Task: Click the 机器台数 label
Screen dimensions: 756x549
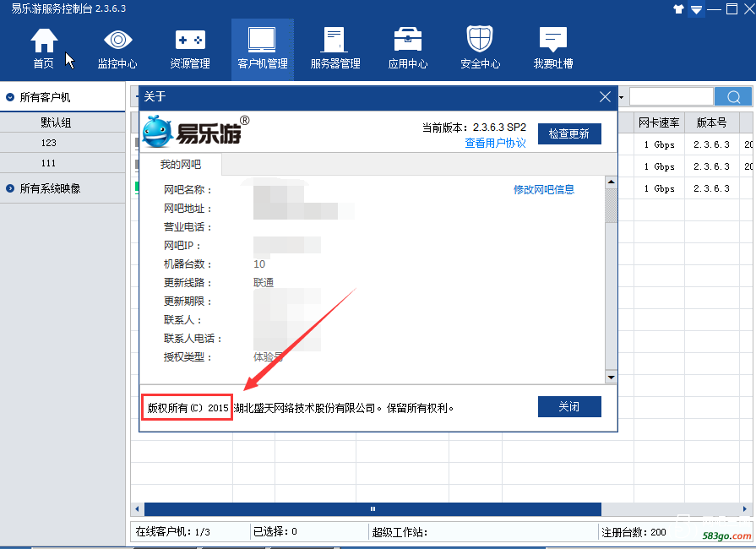Action: (x=188, y=264)
